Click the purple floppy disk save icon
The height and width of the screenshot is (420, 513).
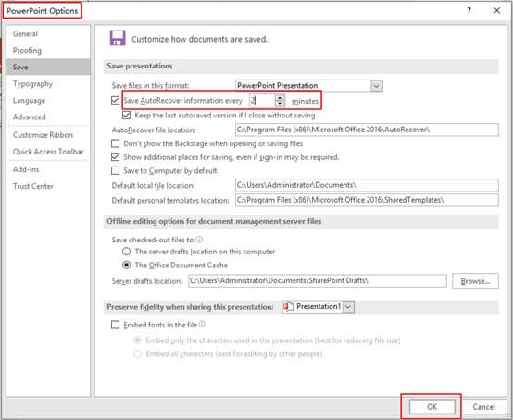pos(118,38)
